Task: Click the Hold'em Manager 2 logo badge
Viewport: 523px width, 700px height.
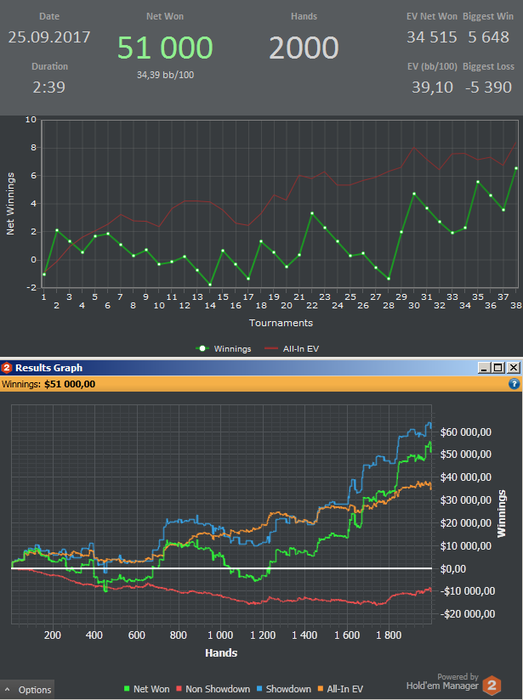Action: coord(492,685)
